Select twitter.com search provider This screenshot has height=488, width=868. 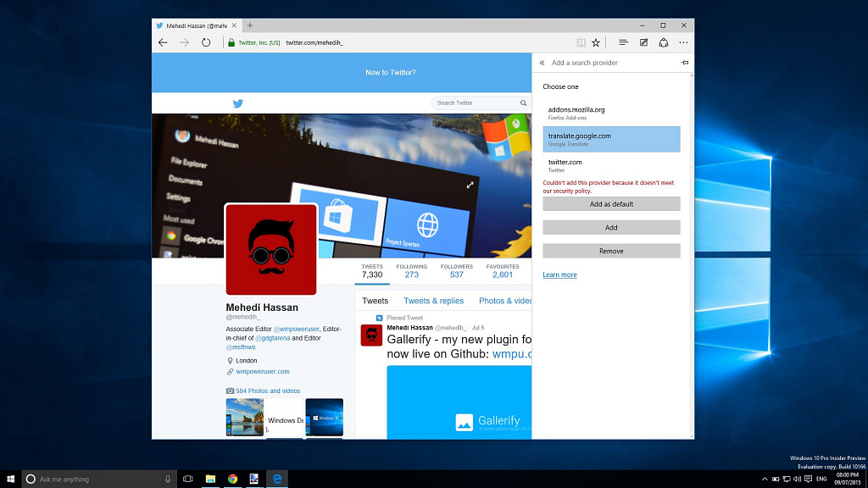point(611,165)
